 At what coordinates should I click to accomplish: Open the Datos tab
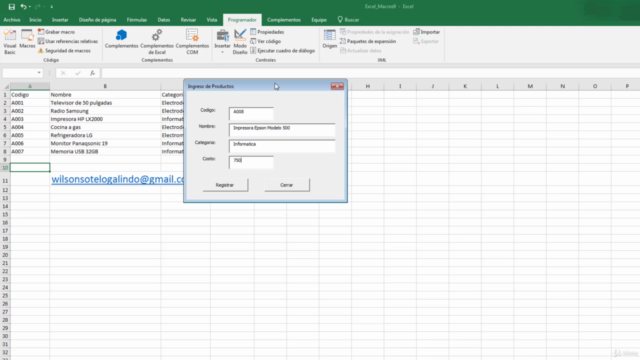pos(164,20)
